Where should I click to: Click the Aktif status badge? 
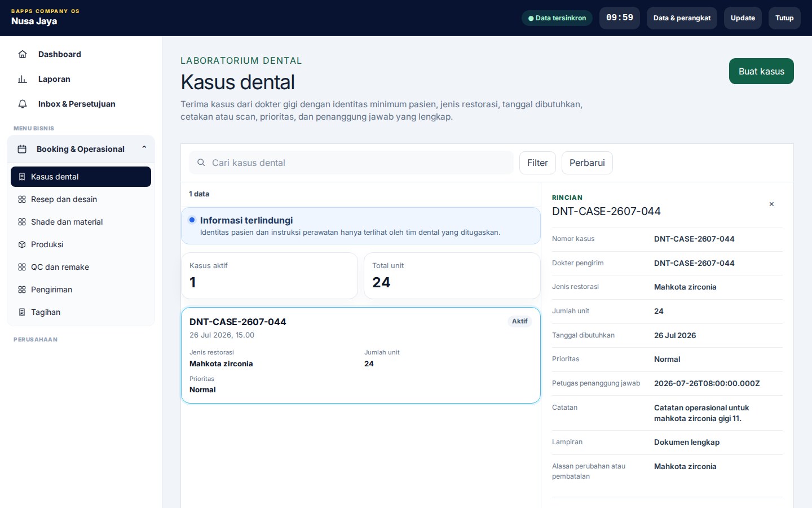(x=519, y=321)
